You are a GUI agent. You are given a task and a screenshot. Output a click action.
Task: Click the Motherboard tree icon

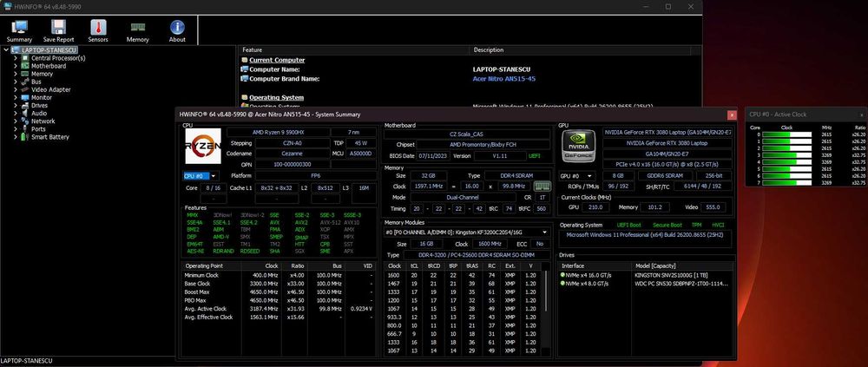25,66
